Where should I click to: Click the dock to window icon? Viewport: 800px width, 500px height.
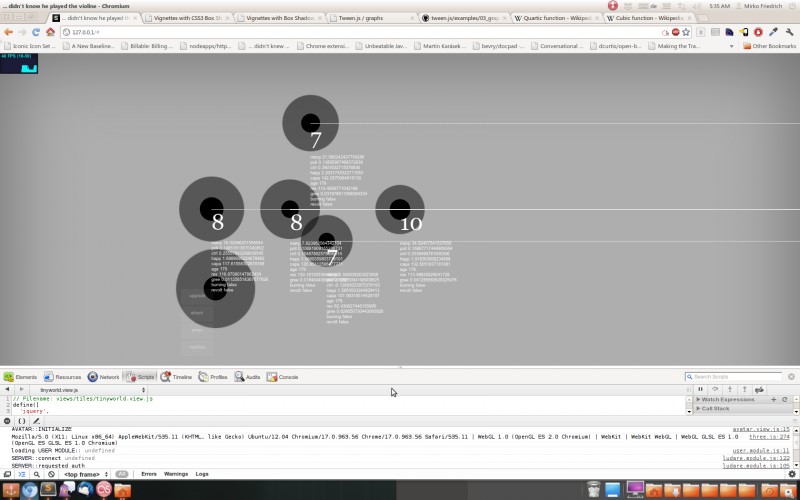[x=7, y=474]
